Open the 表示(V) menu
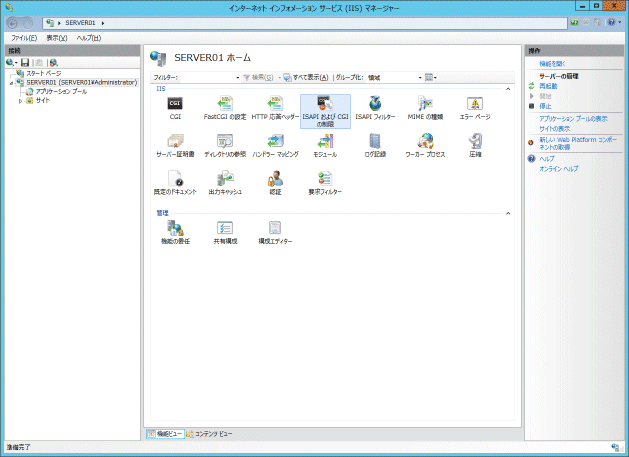Screen dimensions: 629x457 coord(57,38)
